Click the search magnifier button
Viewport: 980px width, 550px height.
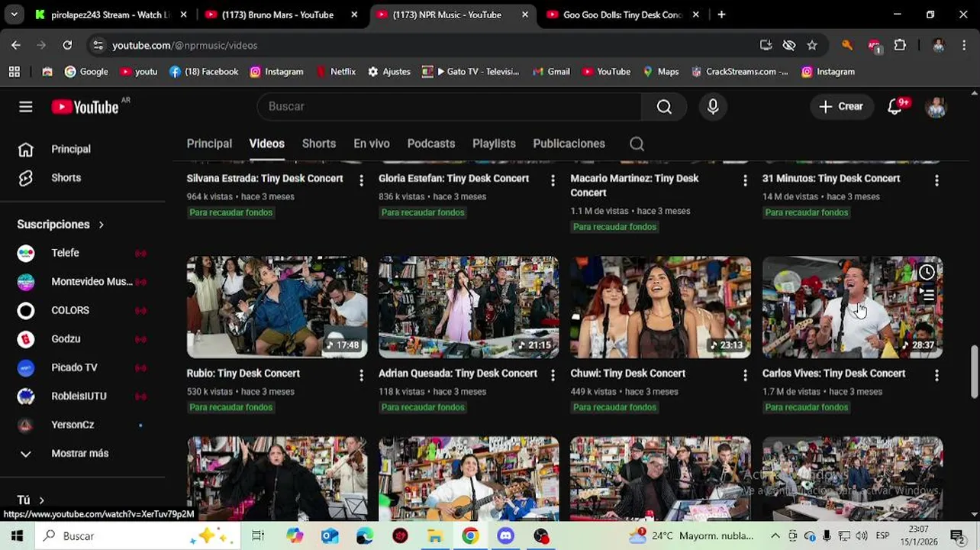[664, 107]
